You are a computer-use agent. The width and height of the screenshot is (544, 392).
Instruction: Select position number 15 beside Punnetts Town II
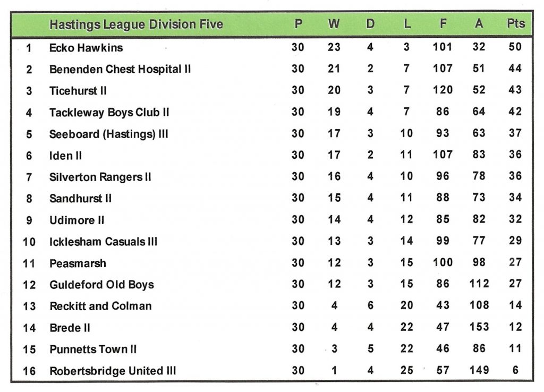pyautogui.click(x=29, y=350)
